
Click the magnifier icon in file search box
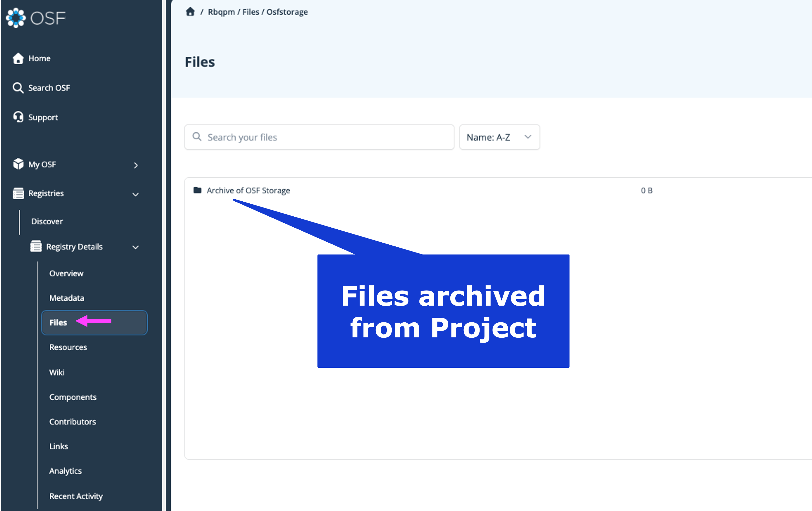click(197, 137)
